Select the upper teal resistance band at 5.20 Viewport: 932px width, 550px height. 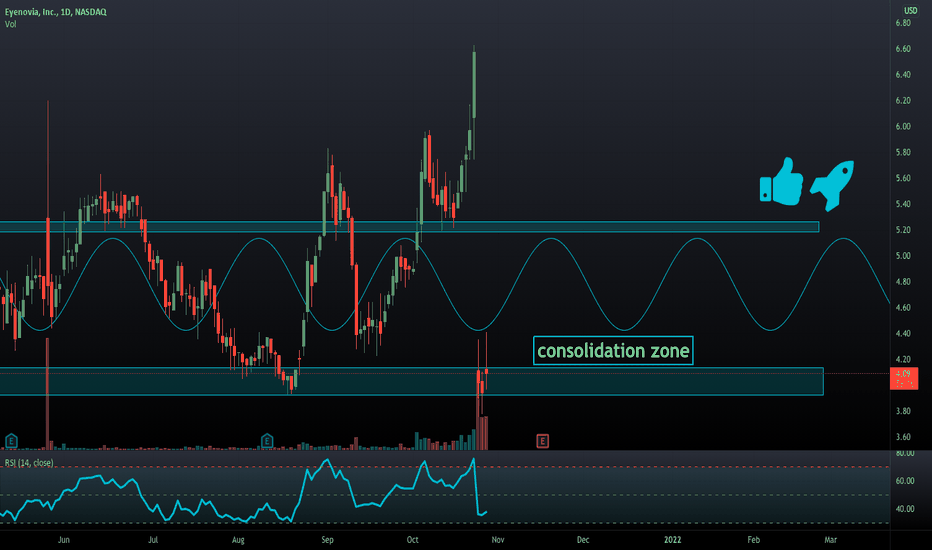tap(410, 227)
